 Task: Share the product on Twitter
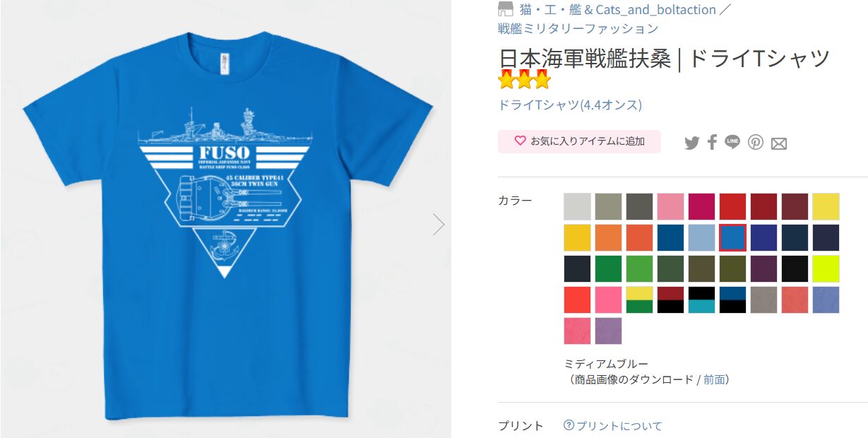click(x=691, y=143)
